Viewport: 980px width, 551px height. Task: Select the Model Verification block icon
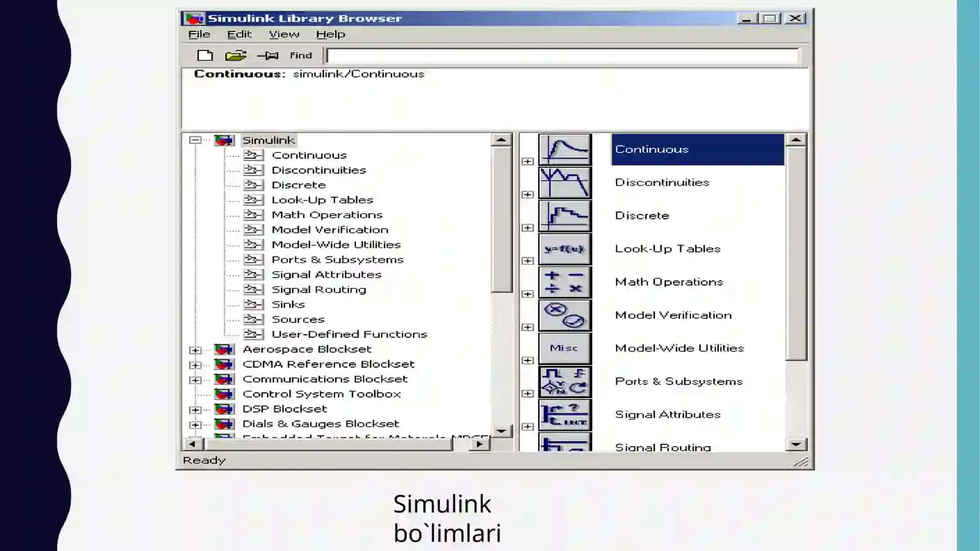coord(565,315)
